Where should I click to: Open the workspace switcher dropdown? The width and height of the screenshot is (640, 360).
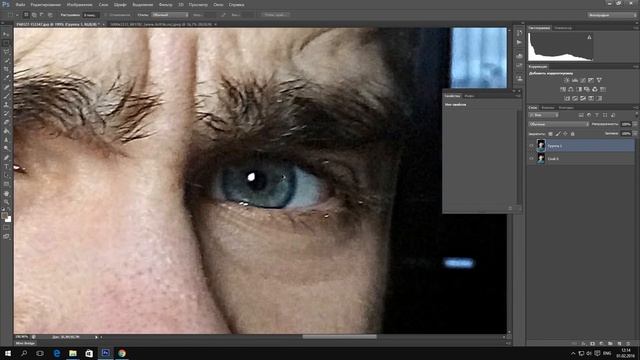point(612,15)
